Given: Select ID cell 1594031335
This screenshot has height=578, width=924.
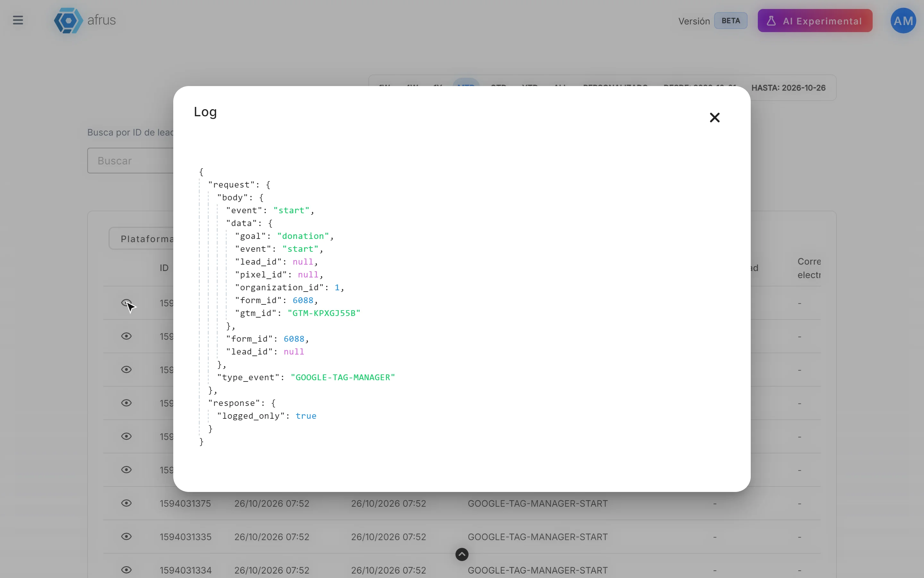Looking at the screenshot, I should click(185, 537).
